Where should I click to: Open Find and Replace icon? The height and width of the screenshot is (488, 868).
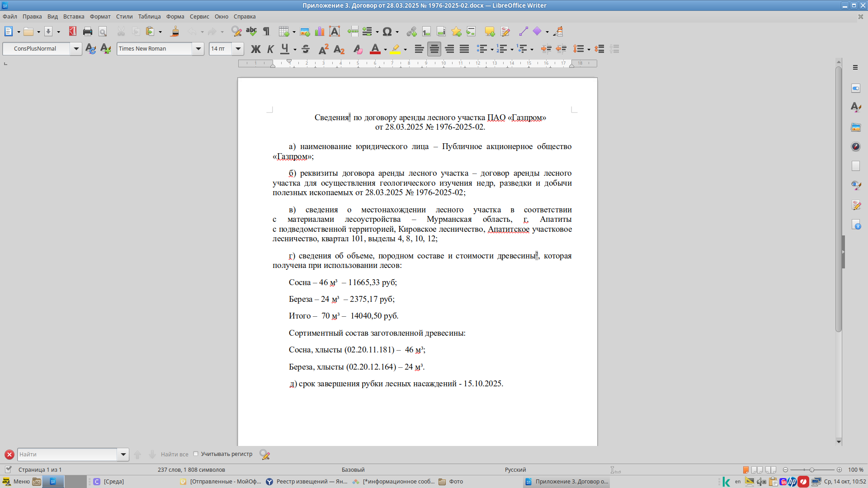[x=236, y=31]
